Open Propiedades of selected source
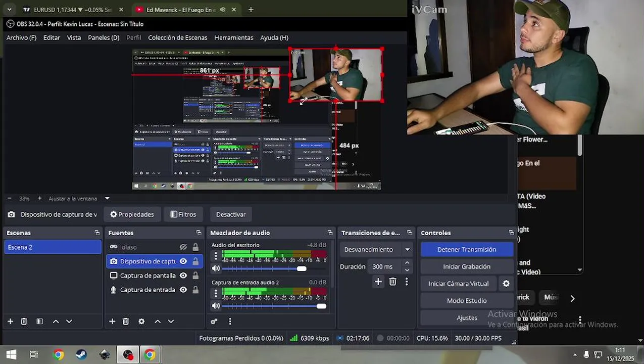644x364 pixels. pos(132,214)
